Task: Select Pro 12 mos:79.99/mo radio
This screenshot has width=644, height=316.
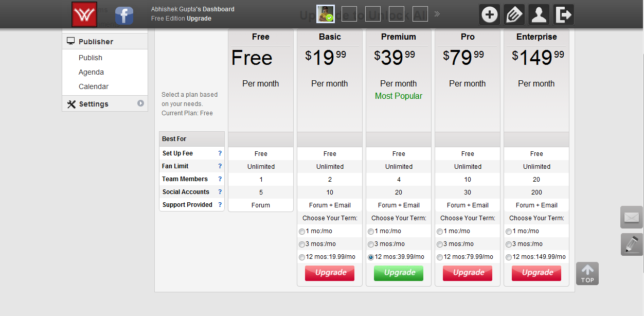Action: (x=440, y=257)
